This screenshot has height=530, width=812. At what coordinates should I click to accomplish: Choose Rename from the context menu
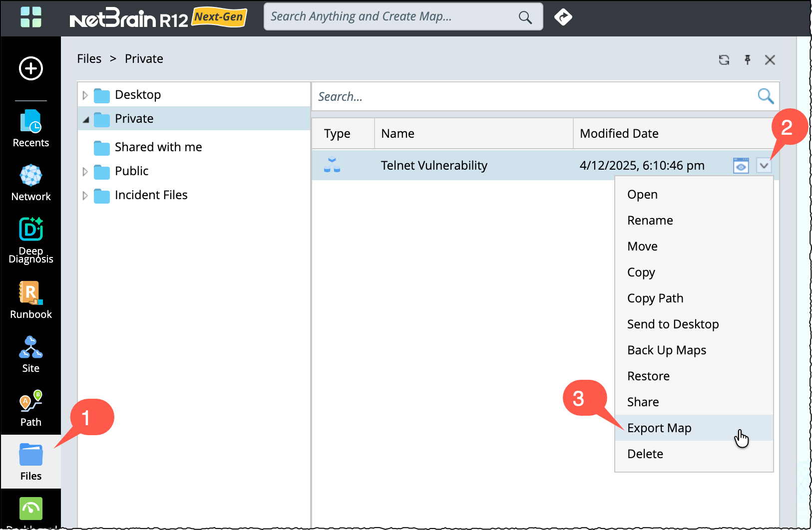(694, 220)
